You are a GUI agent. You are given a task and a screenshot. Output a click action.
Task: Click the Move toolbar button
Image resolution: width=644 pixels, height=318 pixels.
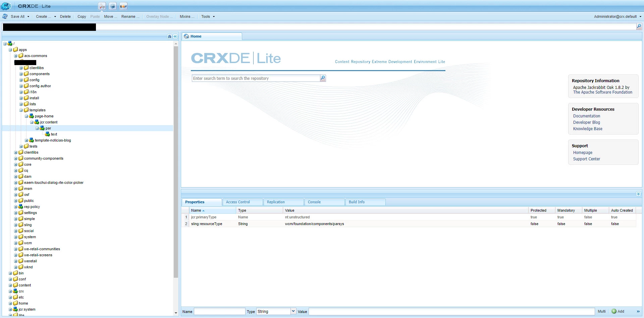(x=110, y=16)
